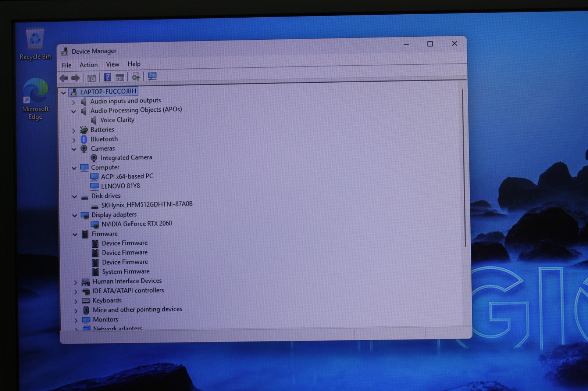Select the System Firmware entry
Image resolution: width=588 pixels, height=391 pixels.
pyautogui.click(x=126, y=272)
